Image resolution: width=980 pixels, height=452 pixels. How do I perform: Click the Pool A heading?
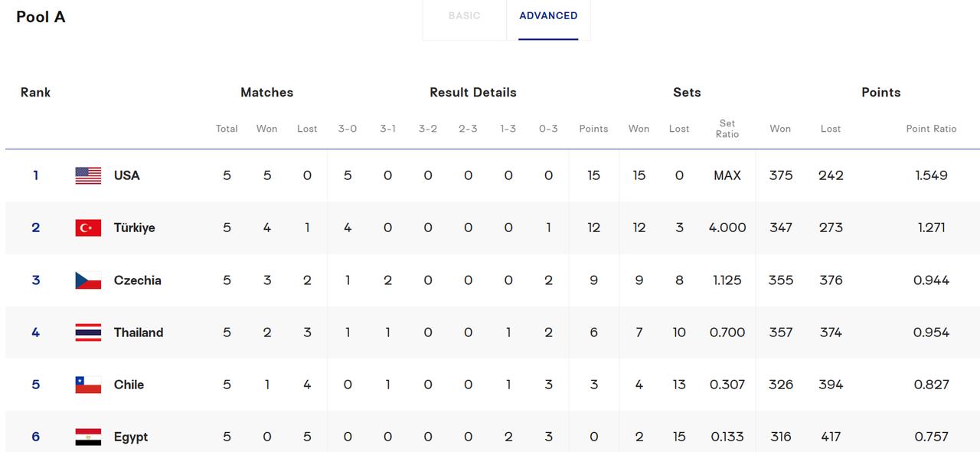click(x=41, y=17)
